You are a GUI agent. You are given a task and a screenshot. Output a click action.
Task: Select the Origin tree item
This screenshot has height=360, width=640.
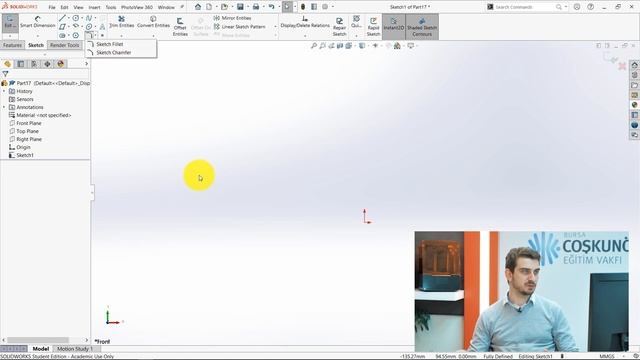pos(23,147)
